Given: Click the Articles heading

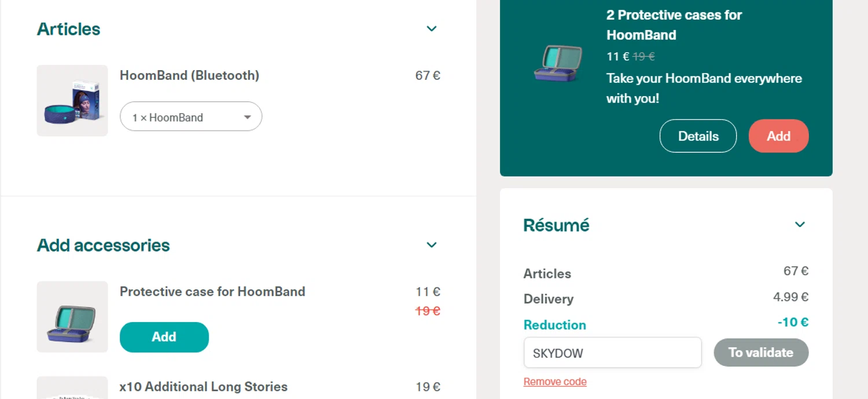Looking at the screenshot, I should click(69, 29).
